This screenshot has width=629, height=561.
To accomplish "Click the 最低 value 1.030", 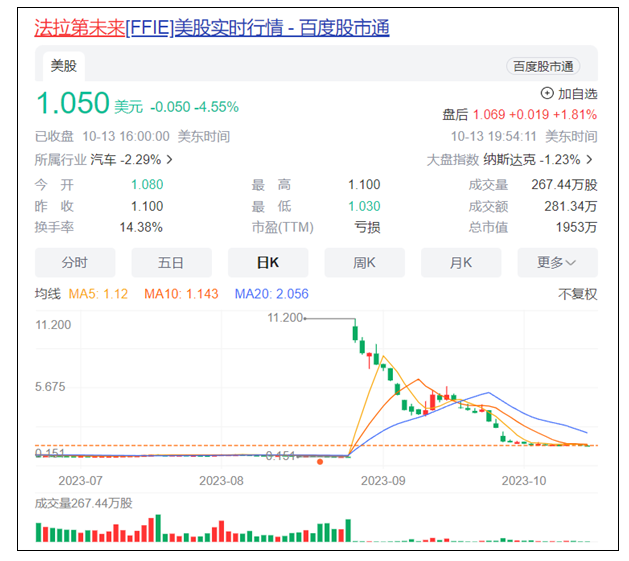I will (364, 206).
